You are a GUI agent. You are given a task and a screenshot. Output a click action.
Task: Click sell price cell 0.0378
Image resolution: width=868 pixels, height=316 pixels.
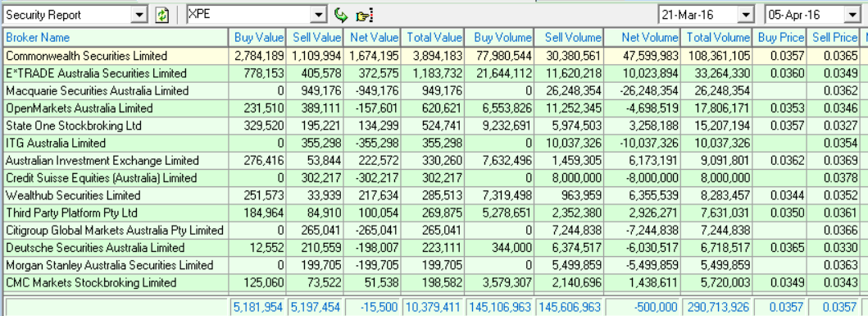[x=833, y=178]
